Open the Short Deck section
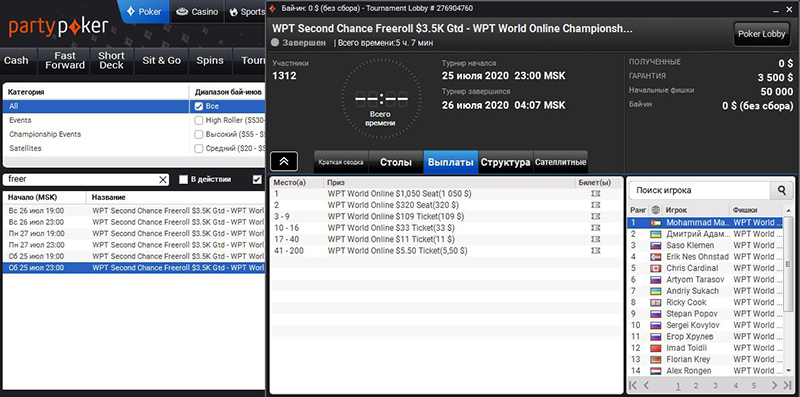The width and height of the screenshot is (800, 397). (112, 61)
